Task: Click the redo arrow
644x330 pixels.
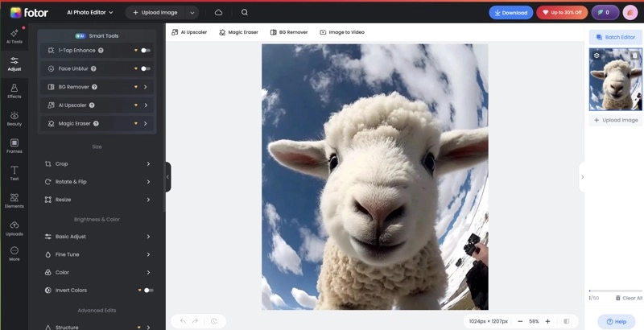Action: coord(196,321)
